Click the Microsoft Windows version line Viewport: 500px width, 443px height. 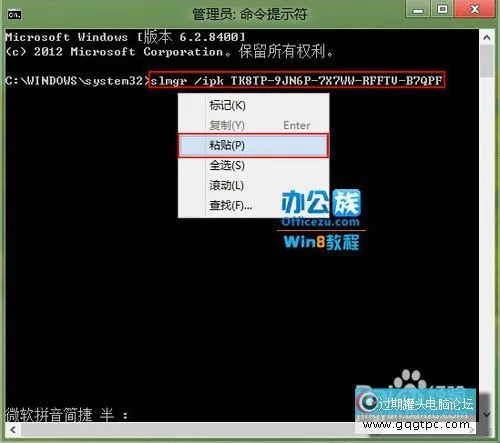click(125, 37)
